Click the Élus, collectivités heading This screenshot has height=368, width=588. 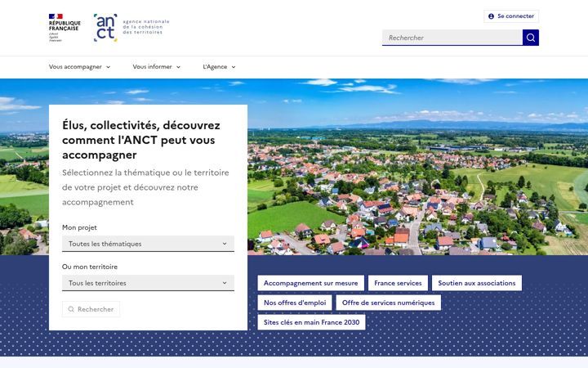tap(141, 140)
